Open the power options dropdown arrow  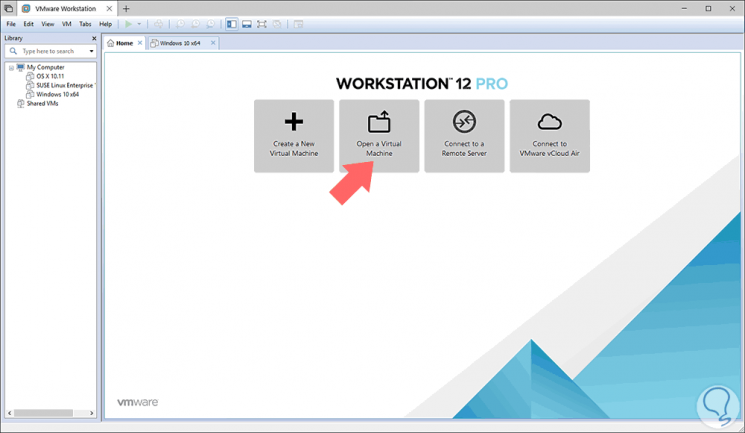click(139, 24)
